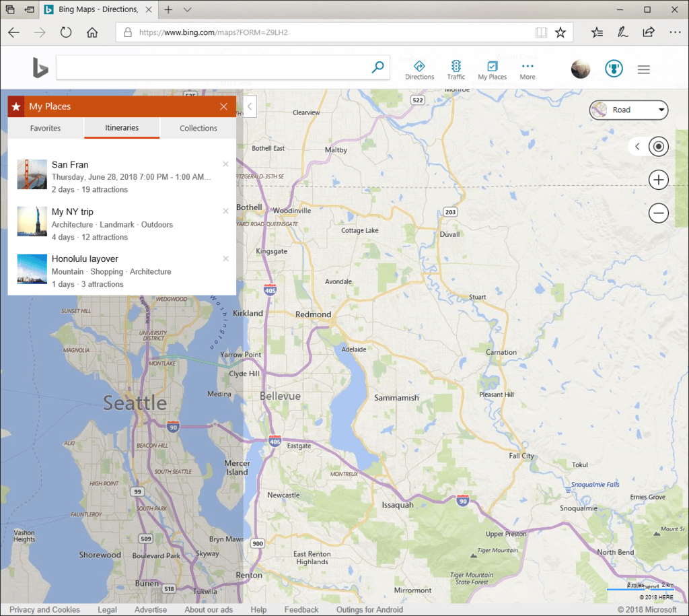689x616 pixels.
Task: Remove the Honolulu layover itinerary
Action: pos(225,259)
